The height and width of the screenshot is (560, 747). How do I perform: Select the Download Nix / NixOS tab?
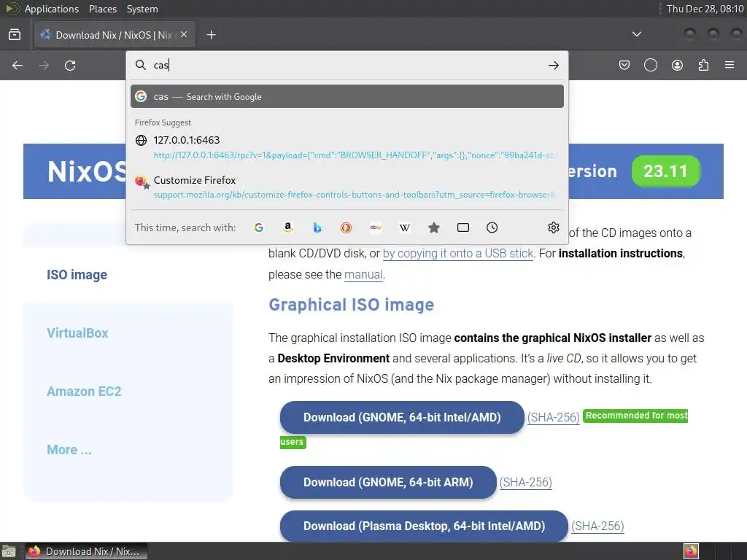(x=115, y=35)
